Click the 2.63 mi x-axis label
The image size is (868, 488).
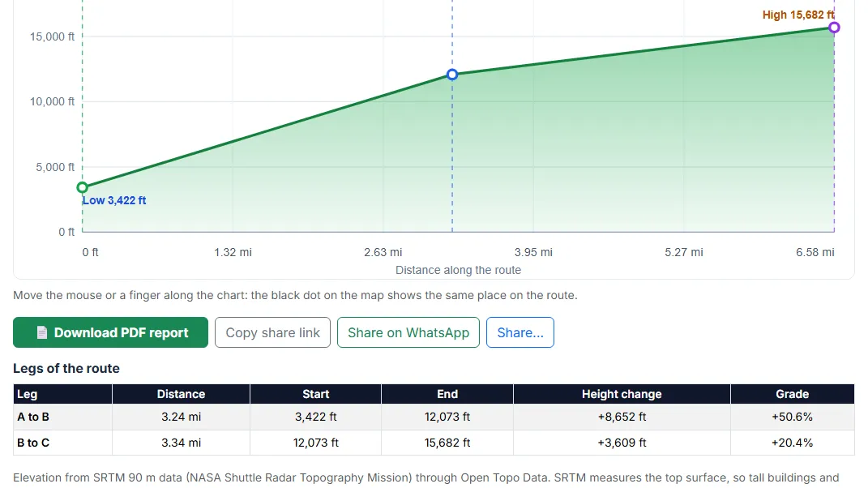click(x=383, y=252)
